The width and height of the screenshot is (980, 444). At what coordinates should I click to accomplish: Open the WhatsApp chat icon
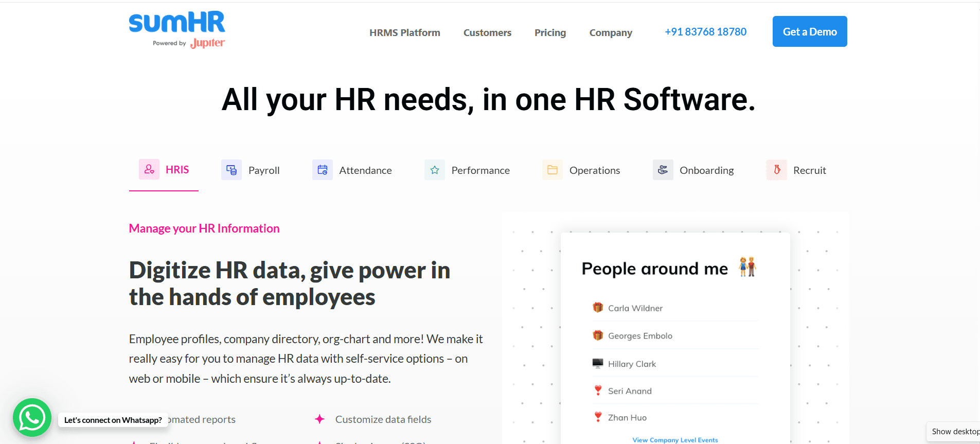tap(32, 417)
